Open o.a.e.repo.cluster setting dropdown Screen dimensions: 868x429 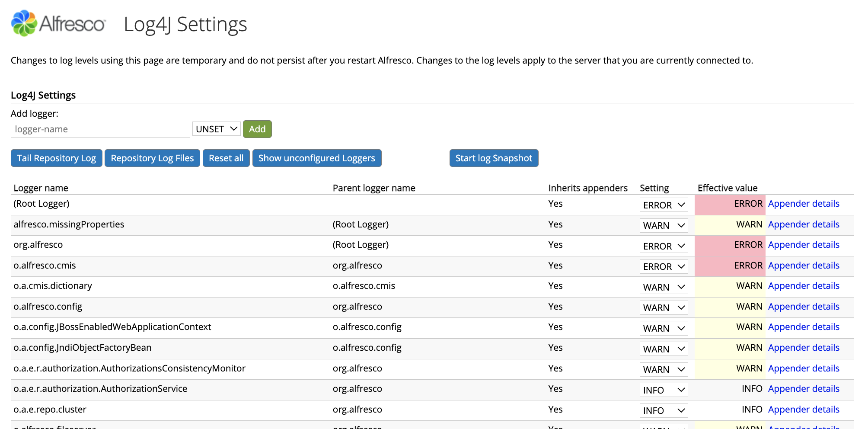pos(664,410)
